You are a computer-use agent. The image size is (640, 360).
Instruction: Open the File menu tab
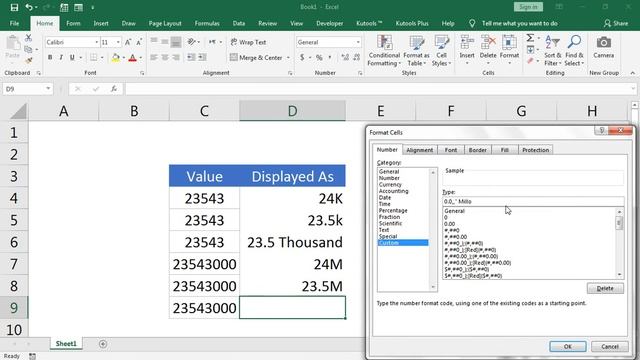point(14,23)
